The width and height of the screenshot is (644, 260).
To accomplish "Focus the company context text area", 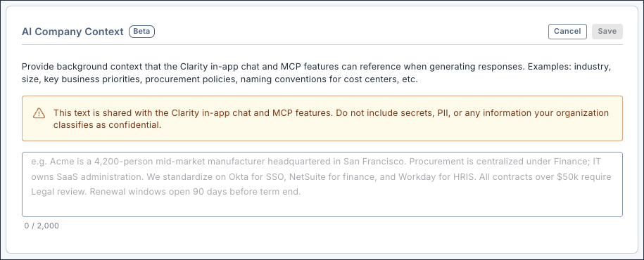I will click(x=322, y=185).
